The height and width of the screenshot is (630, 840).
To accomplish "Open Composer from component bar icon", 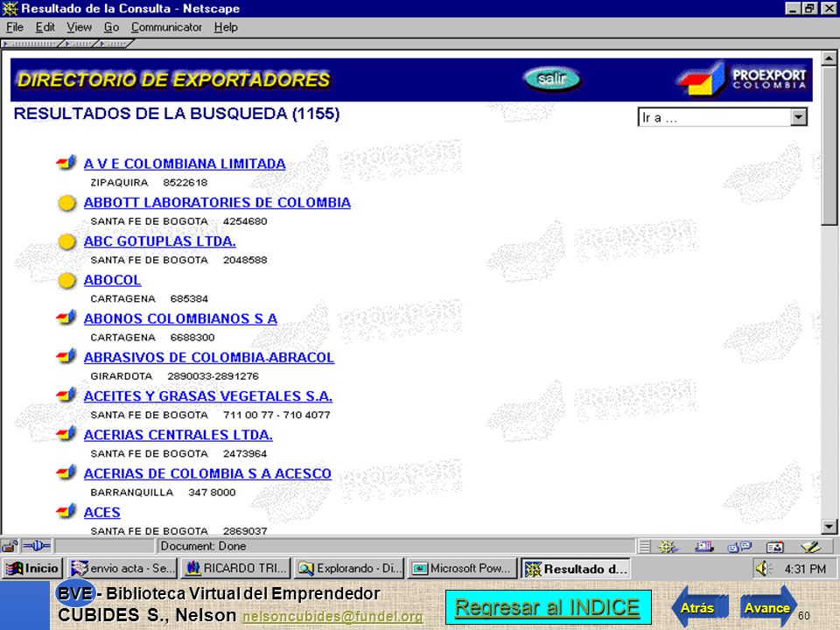I will coord(811,547).
